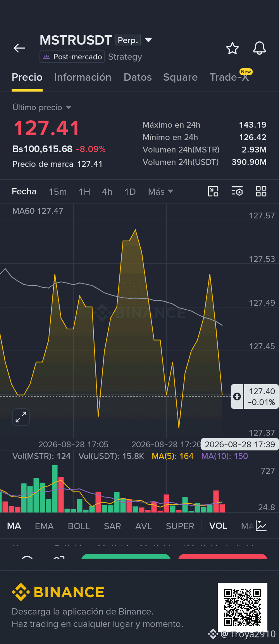Screen dimensions: 279x644
Task: Toggle the AVL indicator
Action: [x=143, y=526]
